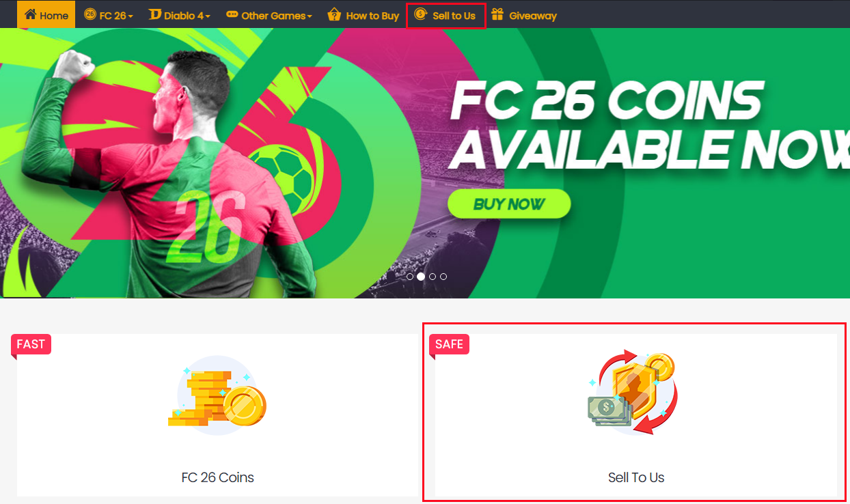
Task: Click the How to Buy bag icon
Action: pos(334,14)
